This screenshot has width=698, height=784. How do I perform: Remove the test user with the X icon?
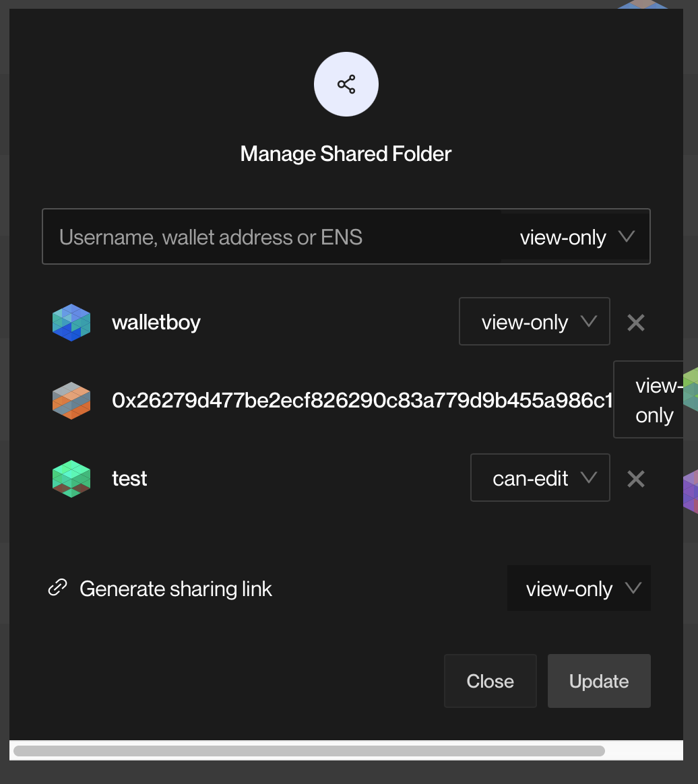[x=635, y=478]
